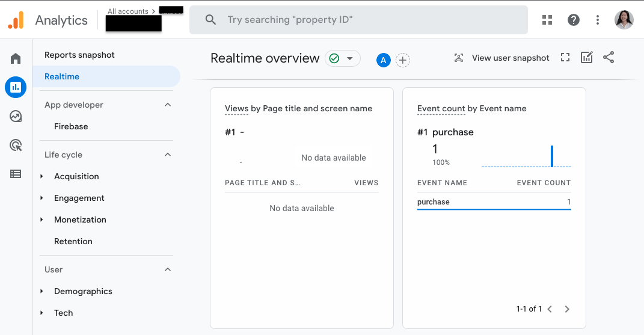
Task: Click the search property ID field
Action: click(358, 20)
